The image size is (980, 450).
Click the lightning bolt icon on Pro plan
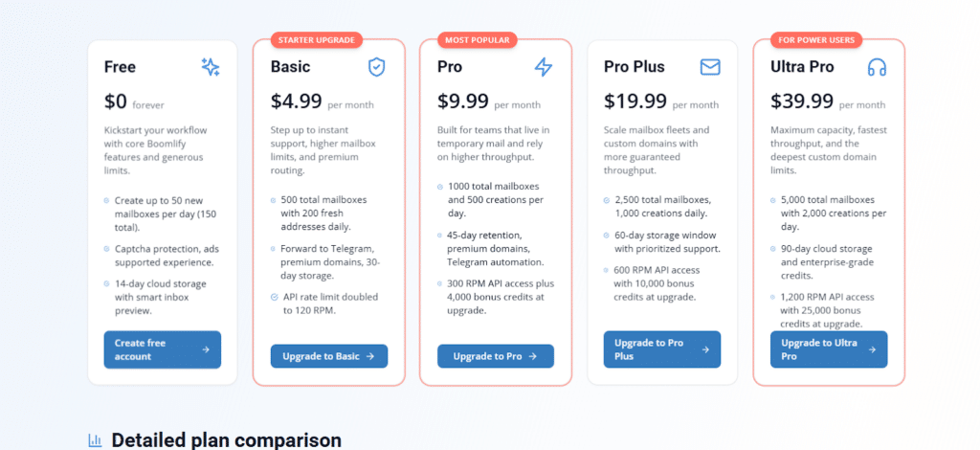(x=544, y=67)
